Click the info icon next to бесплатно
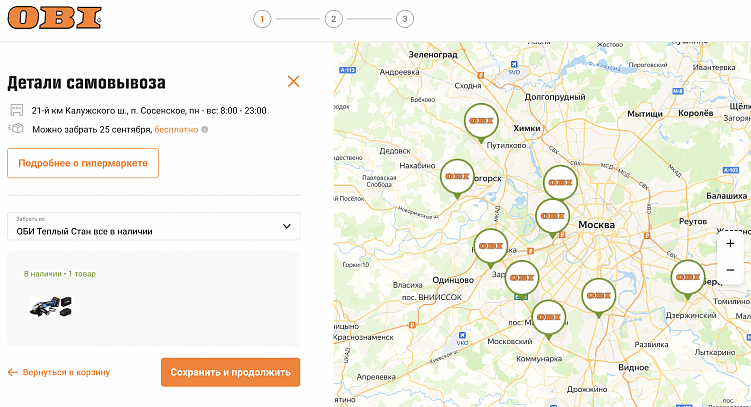The height and width of the screenshot is (407, 751). point(205,129)
